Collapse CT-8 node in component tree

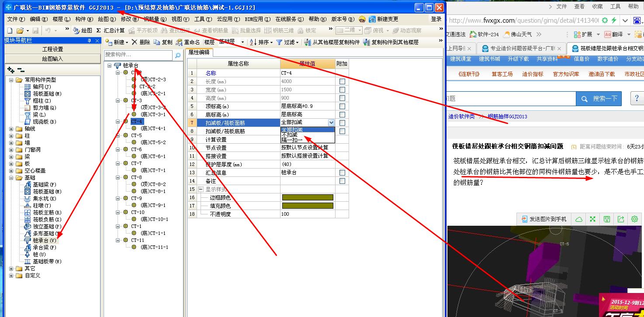pos(118,177)
